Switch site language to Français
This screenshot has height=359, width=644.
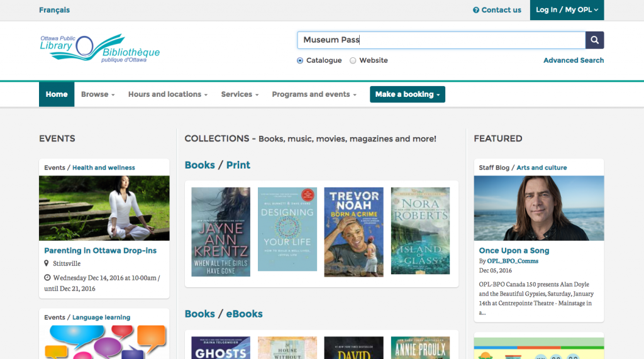(55, 10)
